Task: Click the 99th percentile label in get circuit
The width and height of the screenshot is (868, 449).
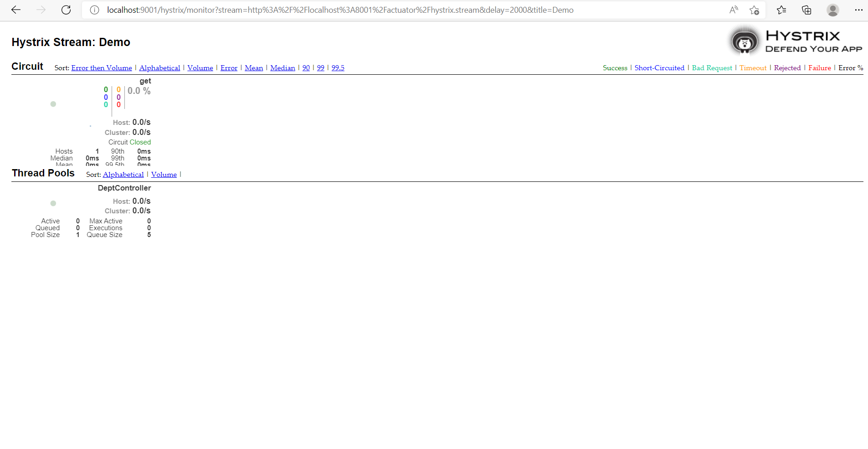Action: click(118, 158)
